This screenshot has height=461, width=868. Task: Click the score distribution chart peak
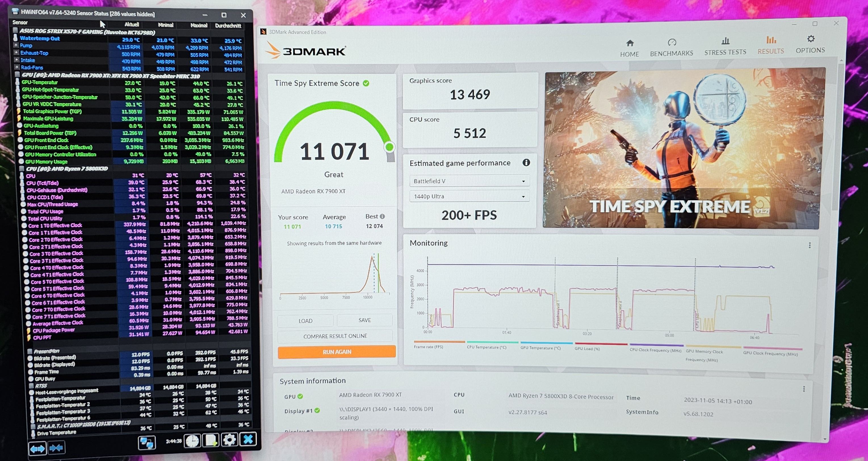click(x=372, y=257)
